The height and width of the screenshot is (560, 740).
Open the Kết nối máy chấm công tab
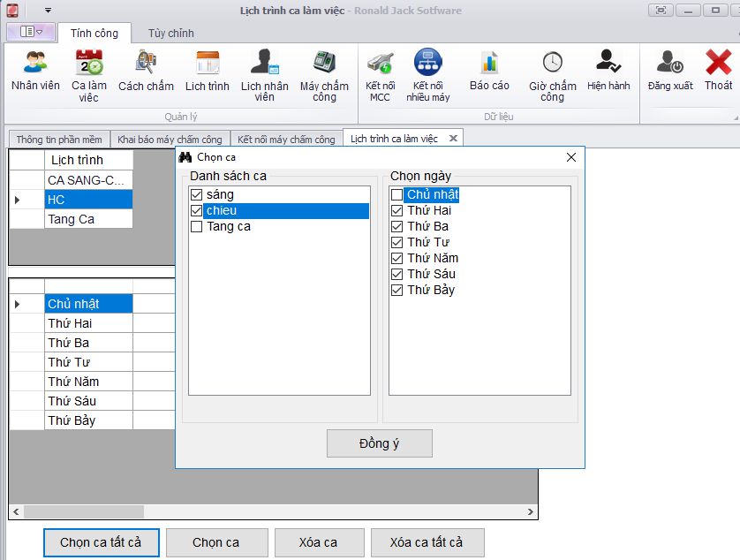click(x=286, y=139)
